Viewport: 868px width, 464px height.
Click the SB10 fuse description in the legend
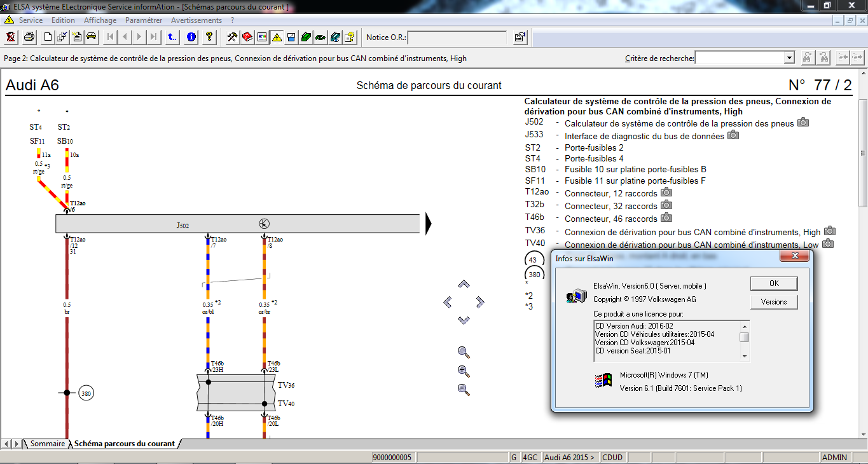pyautogui.click(x=635, y=170)
